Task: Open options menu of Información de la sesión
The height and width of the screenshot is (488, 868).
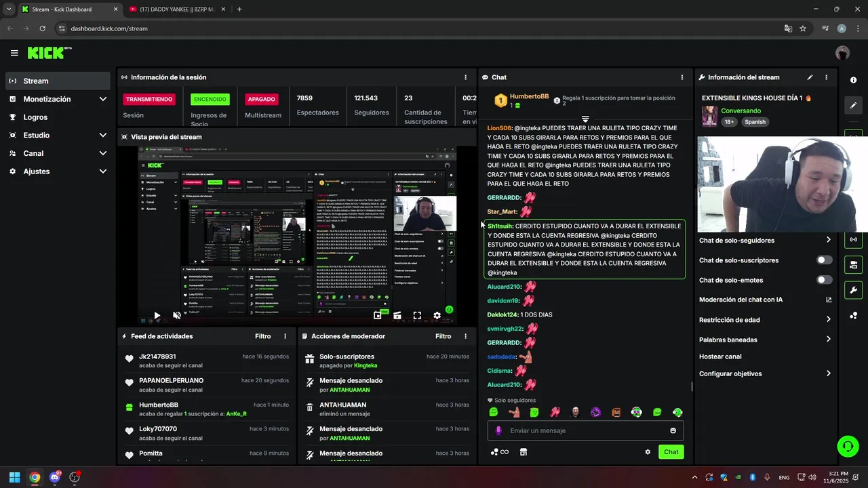Action: click(465, 77)
